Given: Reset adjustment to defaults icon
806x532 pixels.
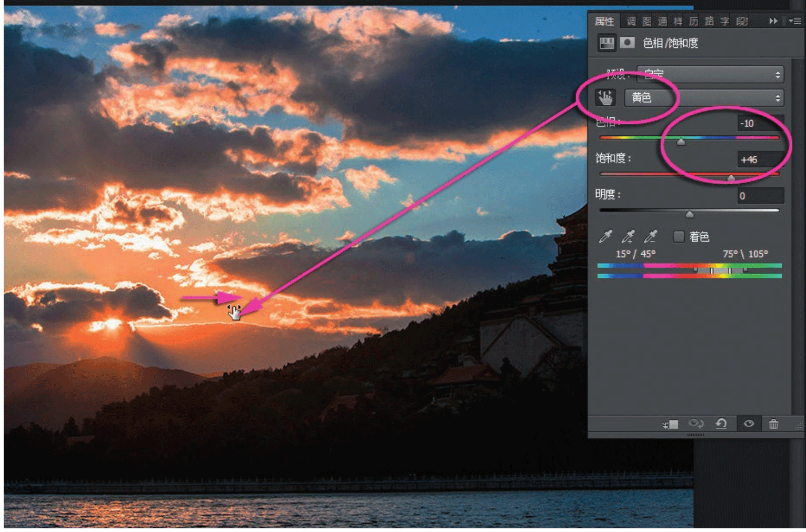Looking at the screenshot, I should tap(721, 424).
